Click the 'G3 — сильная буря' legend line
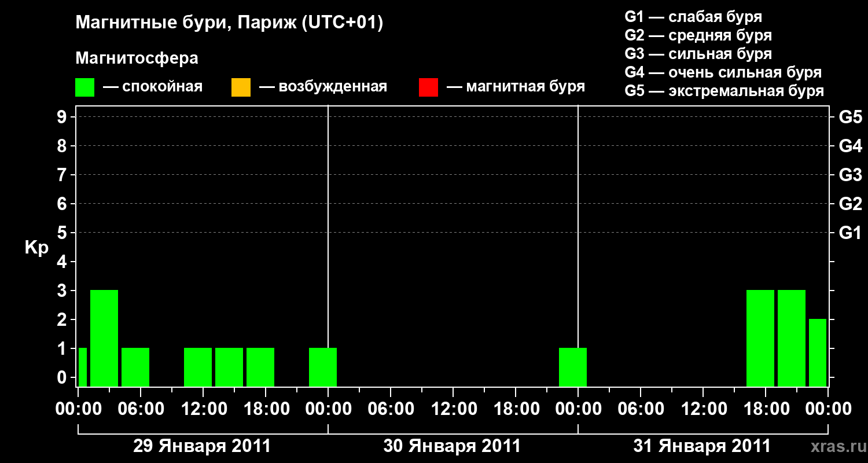The height and width of the screenshot is (463, 868). (x=698, y=54)
